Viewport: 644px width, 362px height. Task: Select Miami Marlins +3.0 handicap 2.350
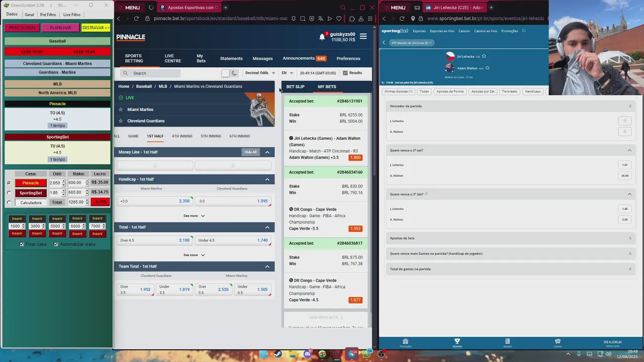pyautogui.click(x=154, y=201)
